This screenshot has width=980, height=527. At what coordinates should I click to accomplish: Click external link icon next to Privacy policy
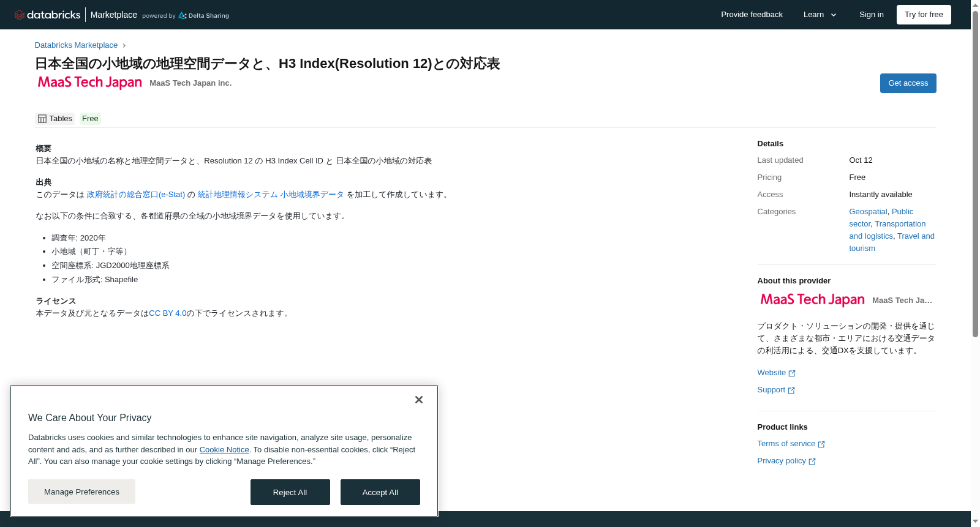[812, 462]
